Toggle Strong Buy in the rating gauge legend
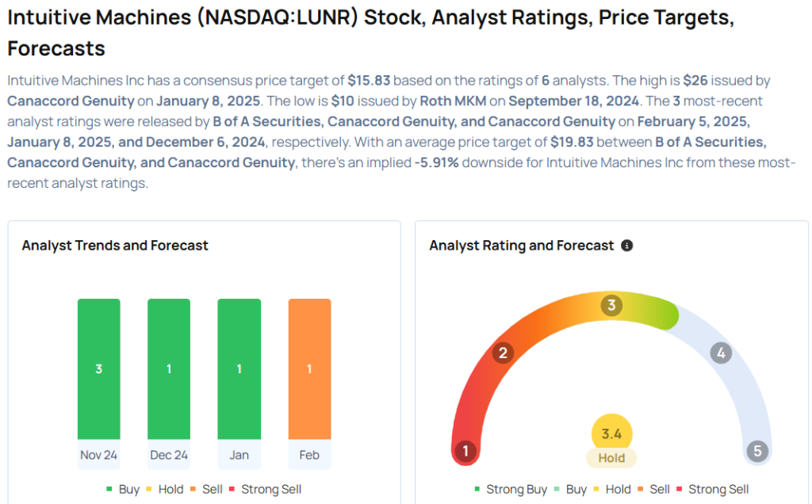This screenshot has height=504, width=812. 511,489
